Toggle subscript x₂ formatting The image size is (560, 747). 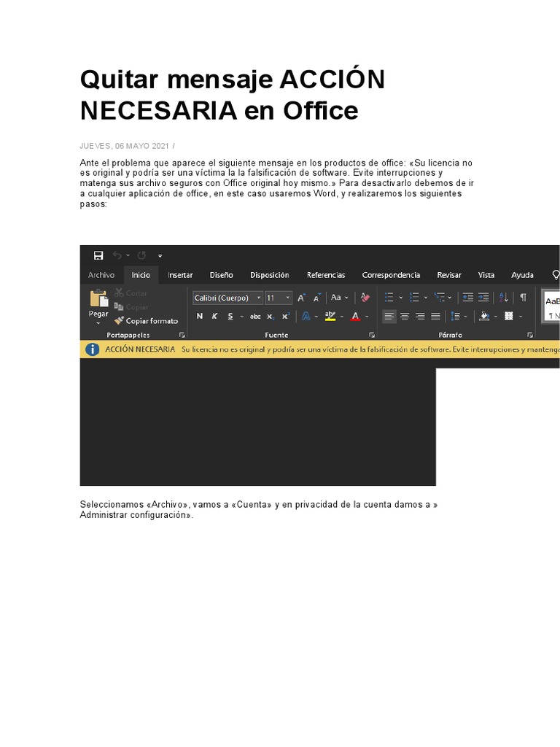tap(271, 316)
